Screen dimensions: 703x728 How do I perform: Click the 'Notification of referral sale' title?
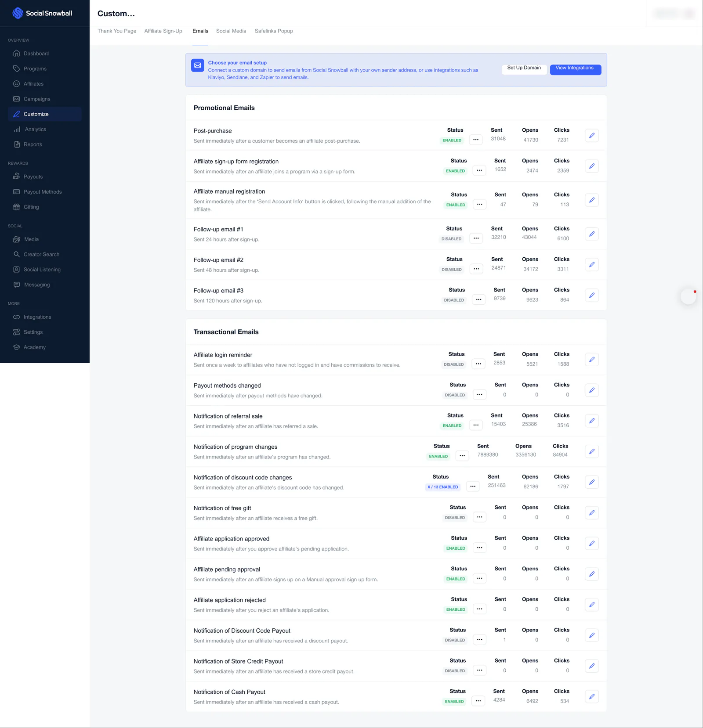tap(228, 416)
